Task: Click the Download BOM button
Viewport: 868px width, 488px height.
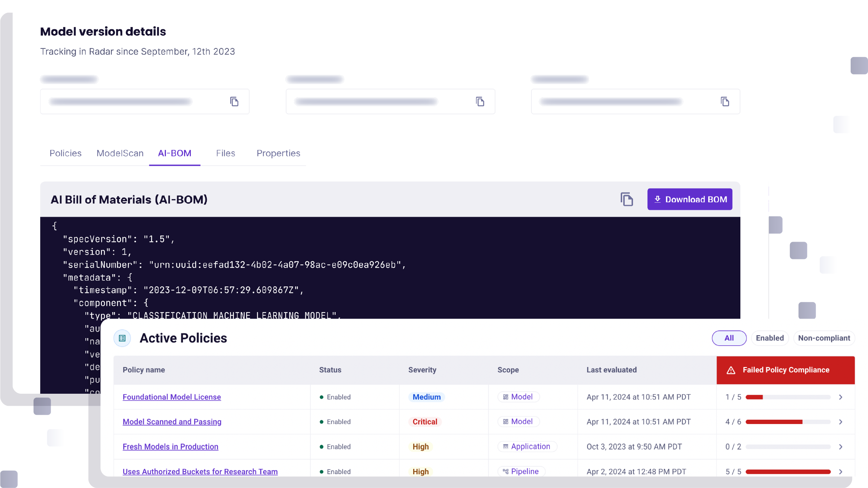Action: pos(689,199)
